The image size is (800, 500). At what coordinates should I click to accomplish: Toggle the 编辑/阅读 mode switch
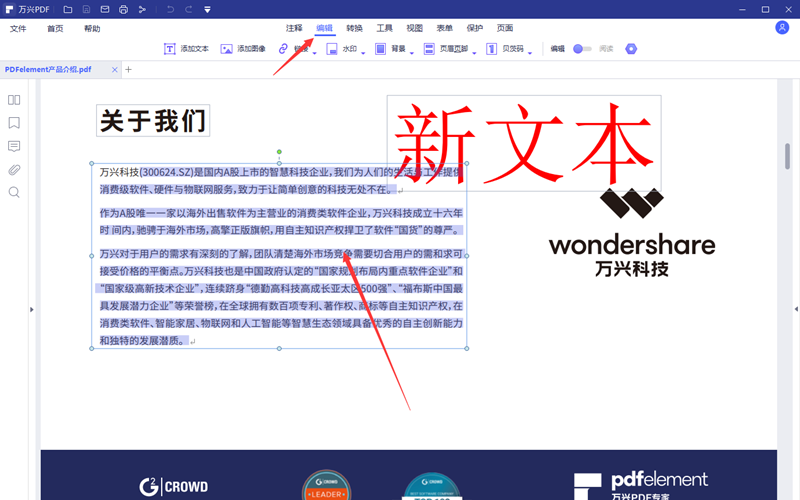coord(583,48)
